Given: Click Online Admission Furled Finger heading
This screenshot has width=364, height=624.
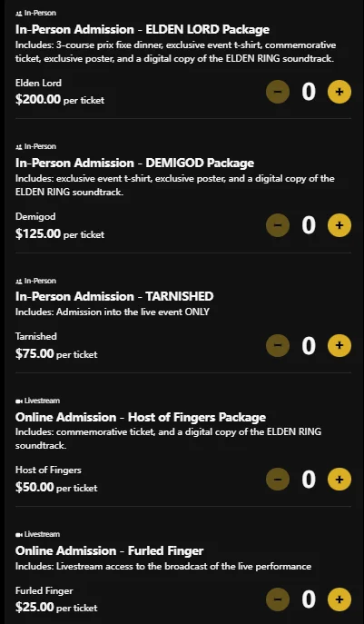Looking at the screenshot, I should [x=110, y=550].
